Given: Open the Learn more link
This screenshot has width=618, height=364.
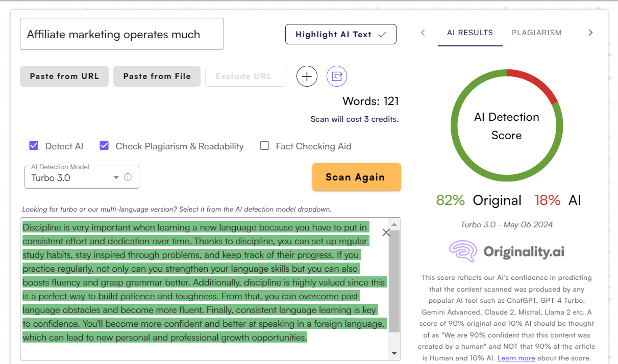Looking at the screenshot, I should pyautogui.click(x=516, y=358).
